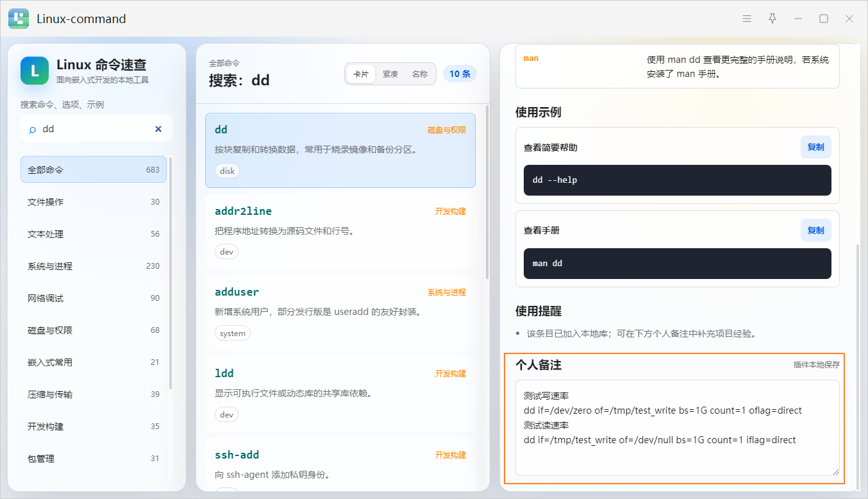Clear the search field with X icon
The image size is (868, 499).
tap(158, 129)
